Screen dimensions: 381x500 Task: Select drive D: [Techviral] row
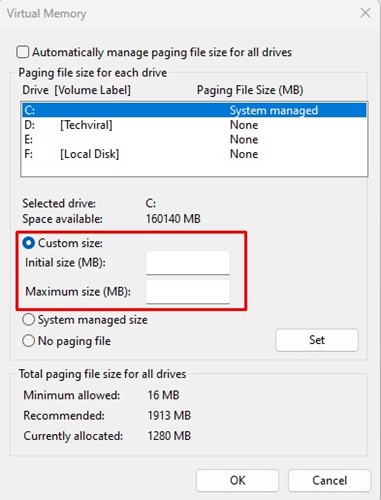point(194,125)
